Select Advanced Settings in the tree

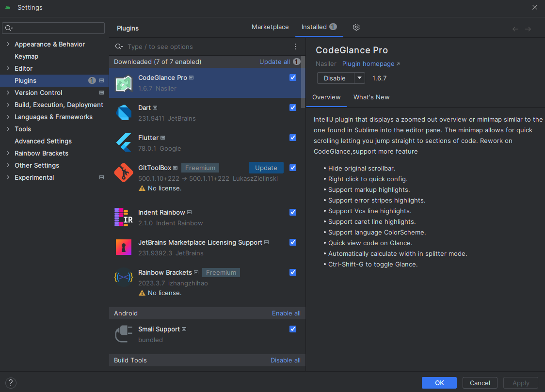(43, 141)
